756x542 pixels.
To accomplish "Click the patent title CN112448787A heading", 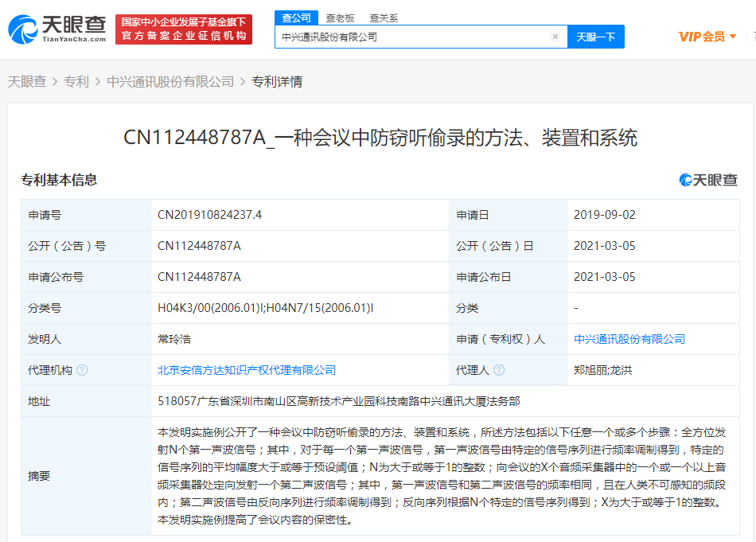I will click(x=380, y=138).
